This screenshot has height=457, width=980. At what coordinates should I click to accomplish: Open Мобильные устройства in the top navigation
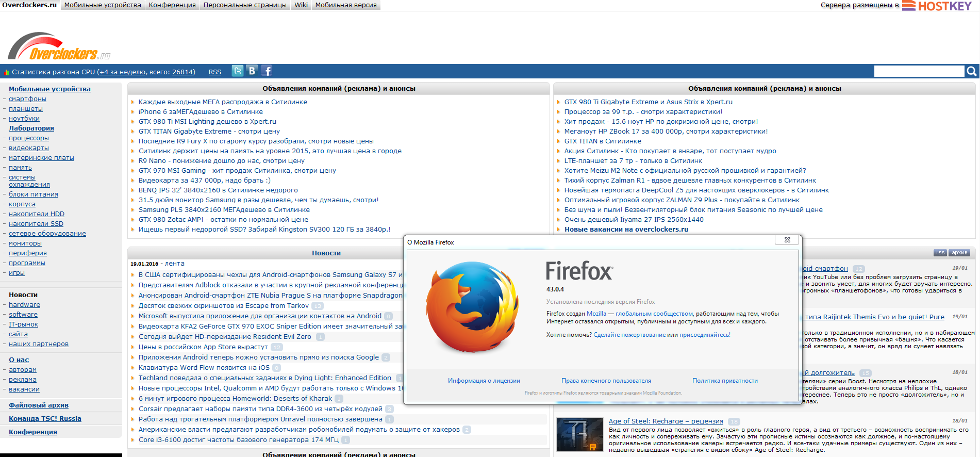click(103, 5)
